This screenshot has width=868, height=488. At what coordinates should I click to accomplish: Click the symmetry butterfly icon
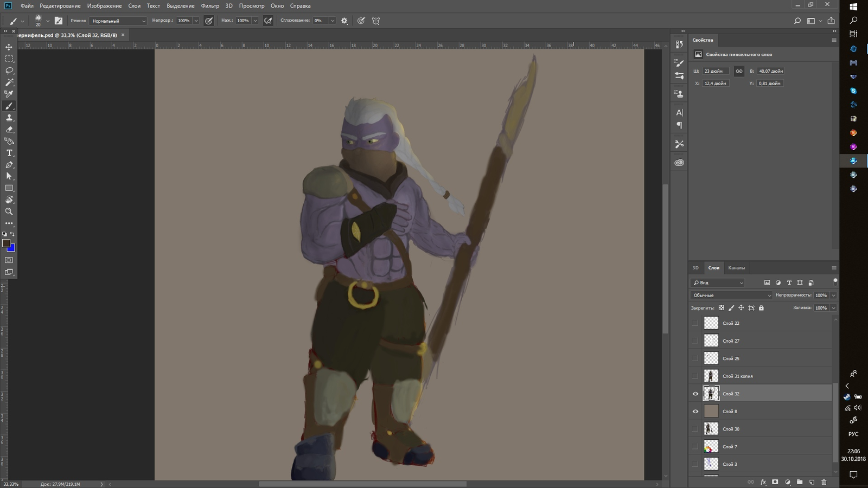(x=376, y=21)
